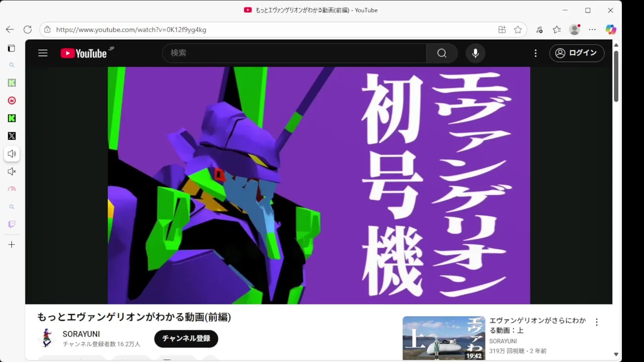
Task: Click the browser address bar URL
Action: (131, 30)
